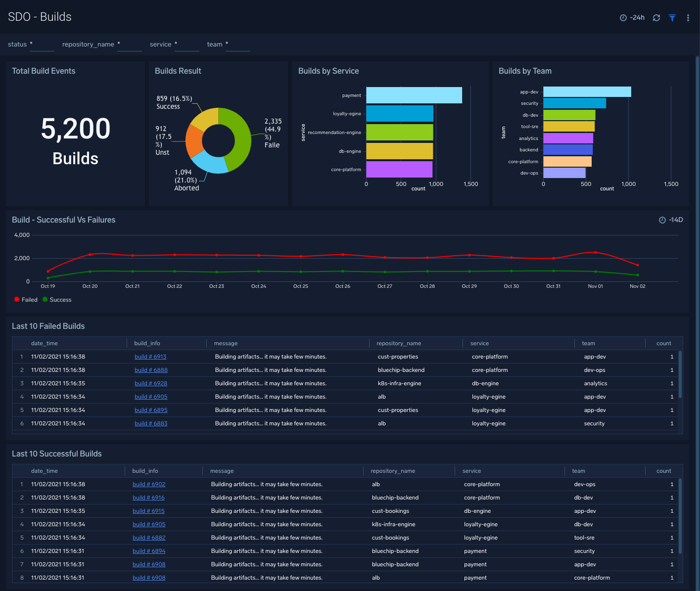Open the service filter dropdown

point(187,45)
